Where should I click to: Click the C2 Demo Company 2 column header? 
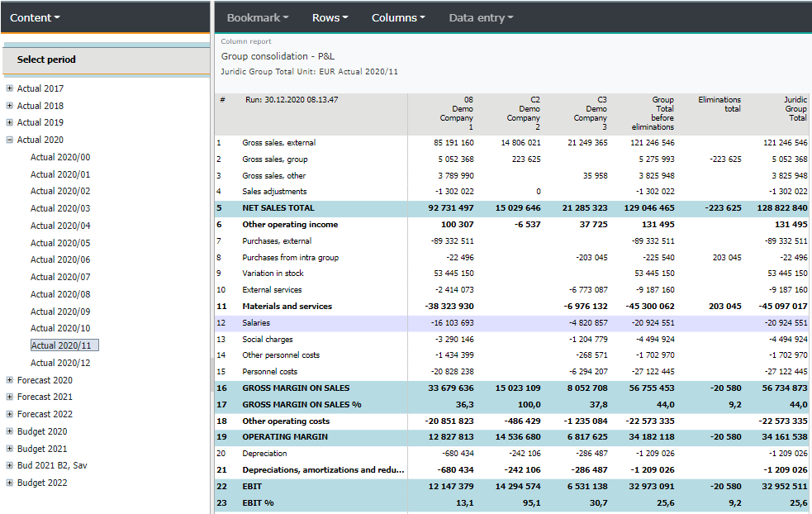click(x=523, y=113)
